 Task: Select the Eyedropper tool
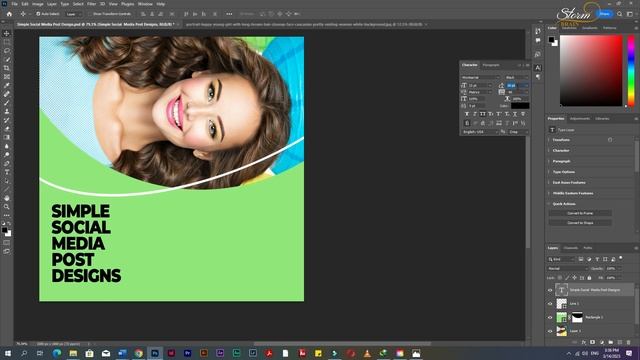(x=7, y=85)
